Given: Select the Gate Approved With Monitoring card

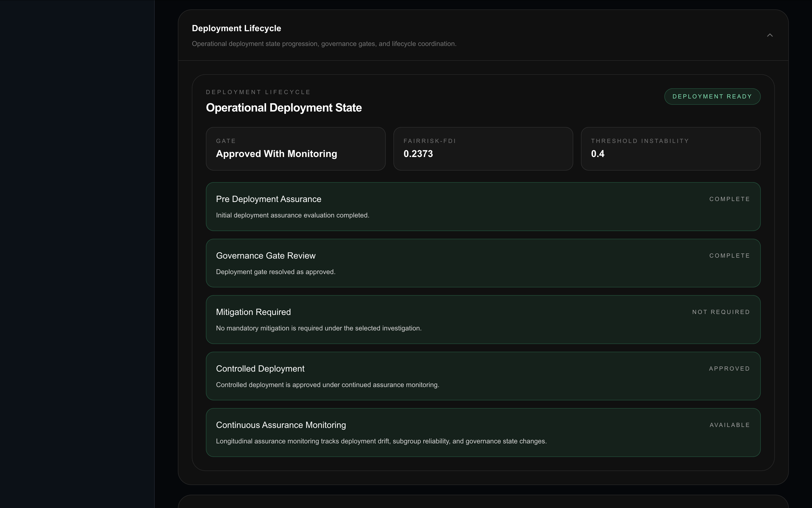Looking at the screenshot, I should point(296,149).
